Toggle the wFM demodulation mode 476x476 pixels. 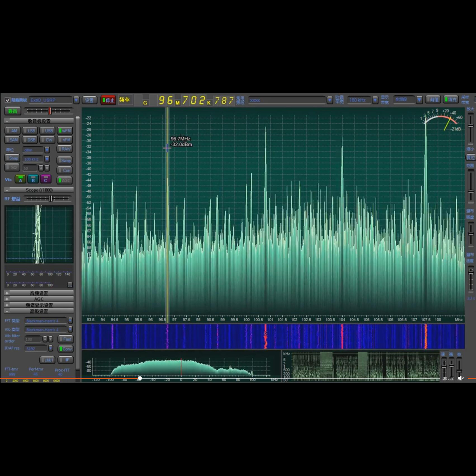pos(65,130)
